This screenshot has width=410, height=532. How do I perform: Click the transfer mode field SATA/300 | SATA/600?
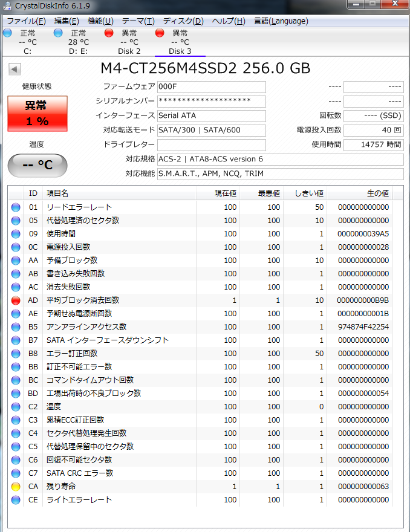pos(212,131)
